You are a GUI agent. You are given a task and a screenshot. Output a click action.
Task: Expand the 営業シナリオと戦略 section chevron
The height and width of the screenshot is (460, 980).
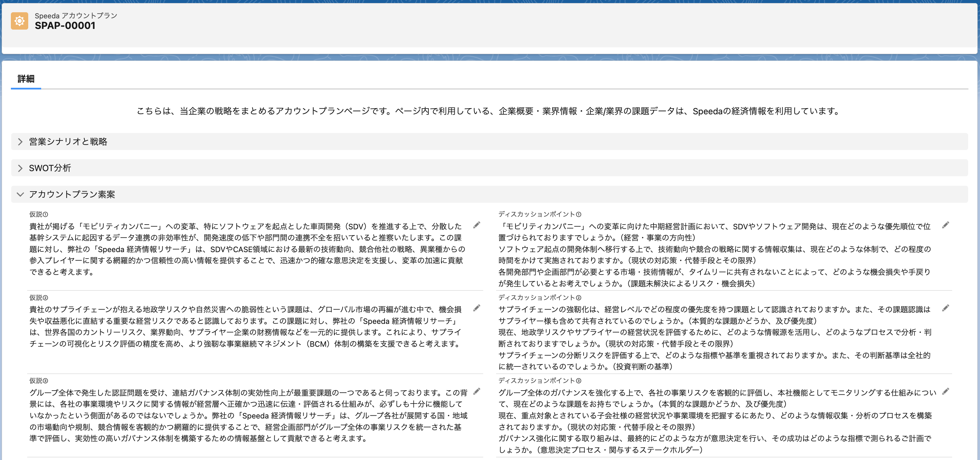point(20,142)
